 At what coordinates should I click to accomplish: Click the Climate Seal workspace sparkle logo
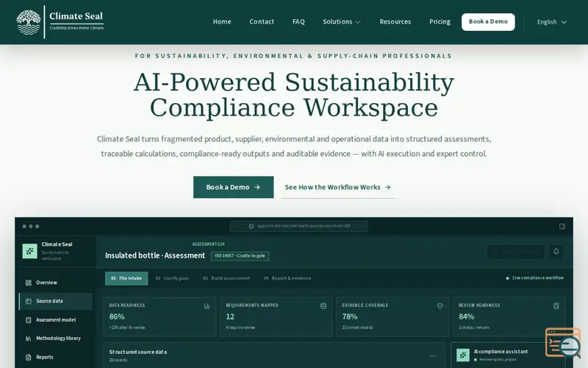coord(30,251)
